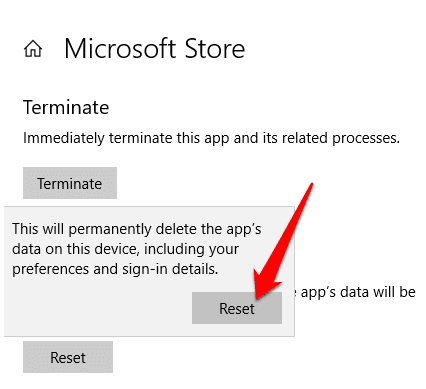Click the red arrow's pointed tip
The height and width of the screenshot is (389, 426).
(258, 295)
